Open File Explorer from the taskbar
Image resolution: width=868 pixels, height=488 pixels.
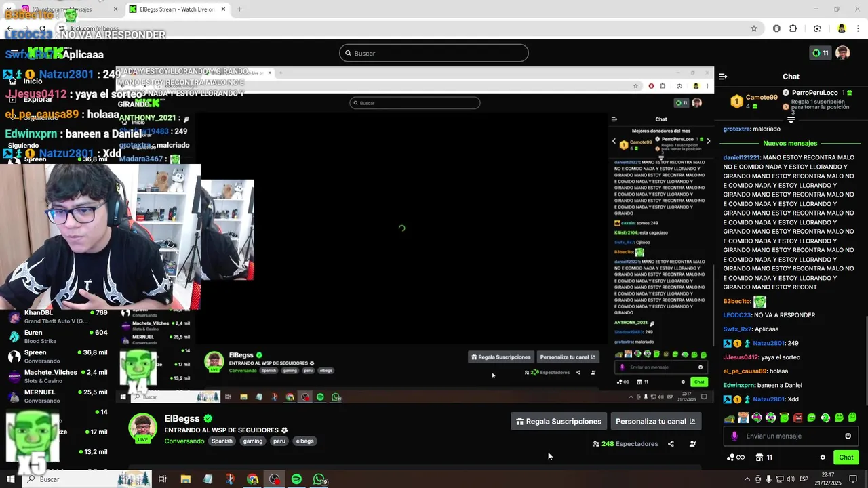(x=186, y=479)
